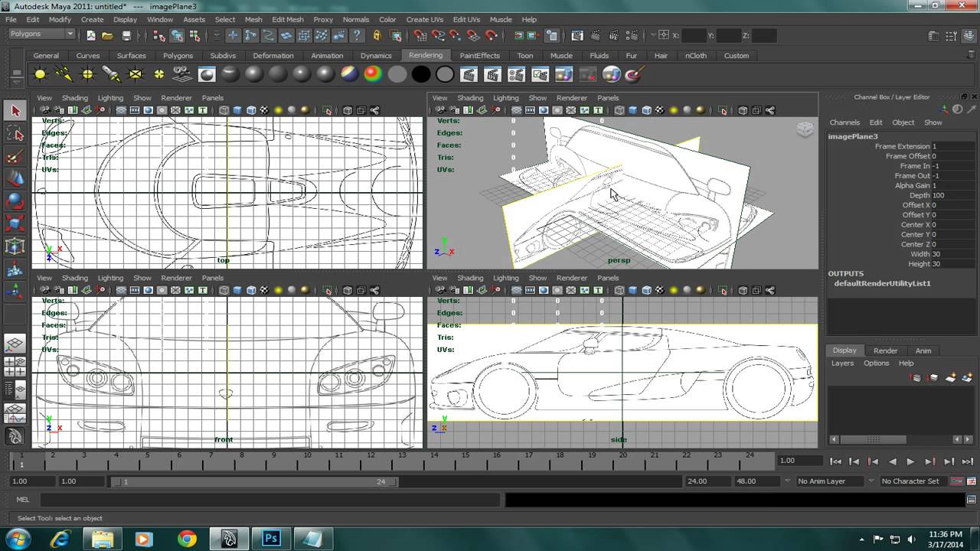Toggle wireframe display cube in top viewport
Image resolution: width=980 pixels, height=551 pixels.
[x=224, y=110]
